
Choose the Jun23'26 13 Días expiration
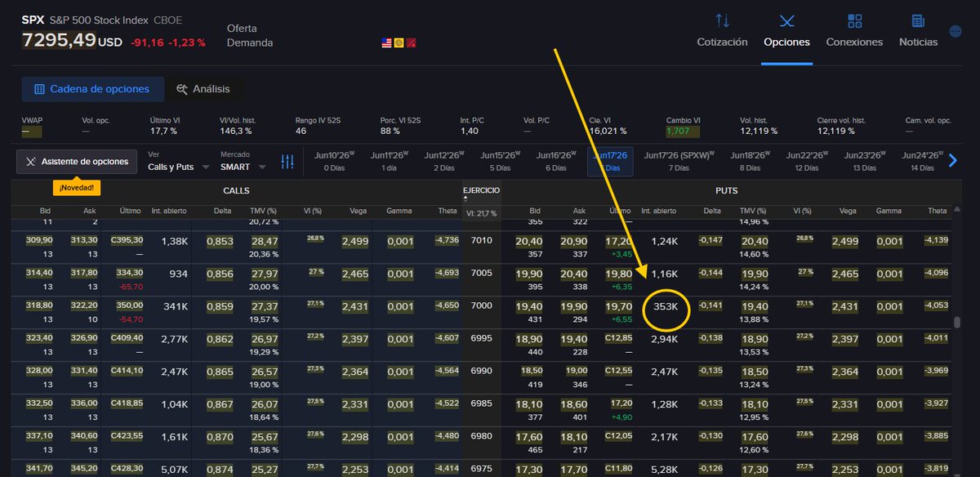865,161
